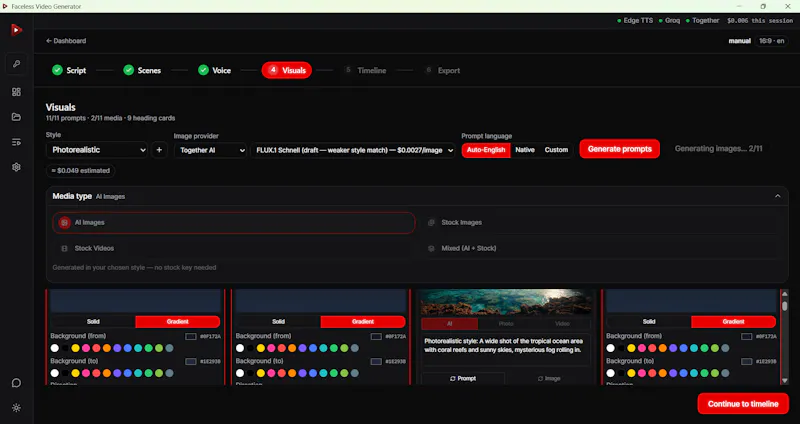Open the 16:9 · en format pill
Viewport: 800px width, 424px height.
point(771,41)
